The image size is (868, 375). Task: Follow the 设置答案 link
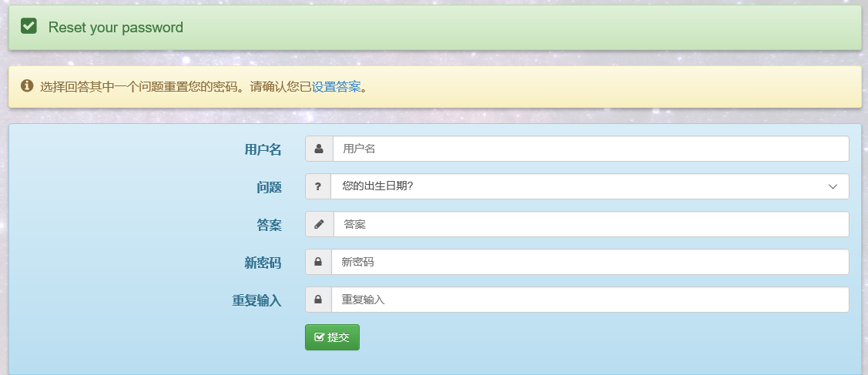[x=336, y=86]
